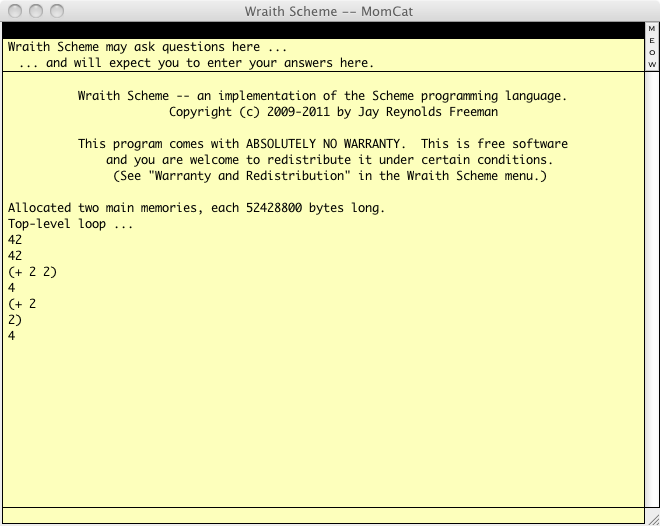Click the Copyright 2009-2011 Jay Reynolds Freeman line
Screen dimensions: 660x526
[x=333, y=112]
